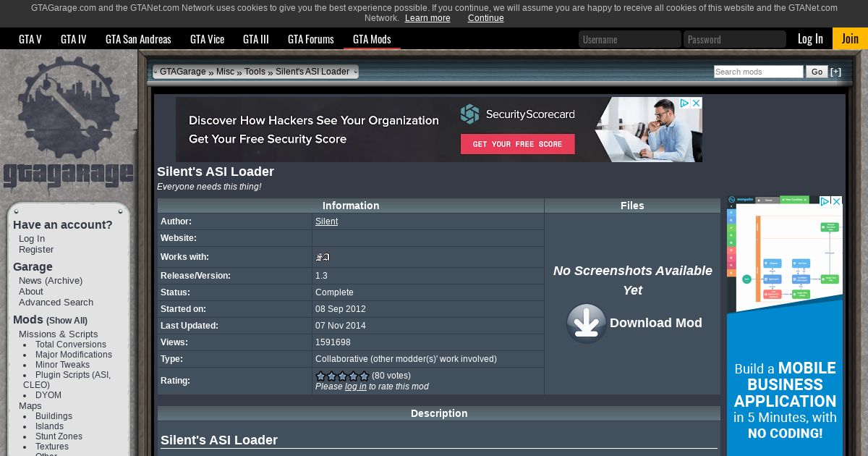Click Last Updated date 07 Nov 2014
This screenshot has height=456, width=868.
tap(341, 326)
